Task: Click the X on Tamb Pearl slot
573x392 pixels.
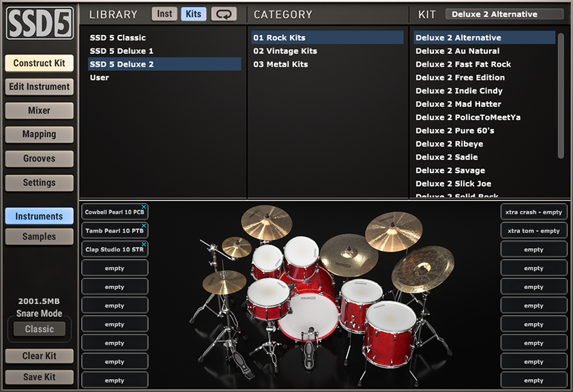Action: click(144, 226)
